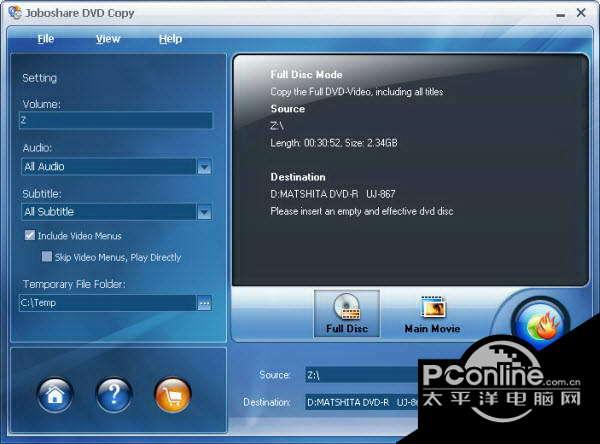Open the File menu
600x444 pixels.
[x=46, y=39]
